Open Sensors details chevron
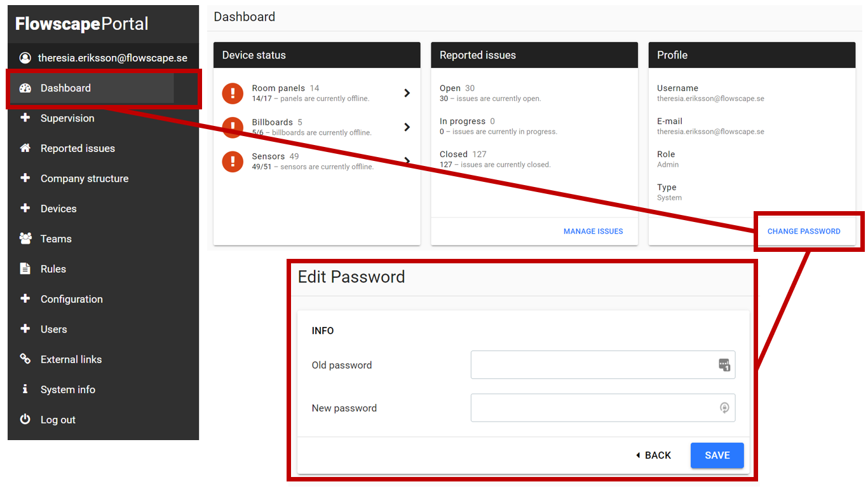868x491 pixels. (x=407, y=161)
